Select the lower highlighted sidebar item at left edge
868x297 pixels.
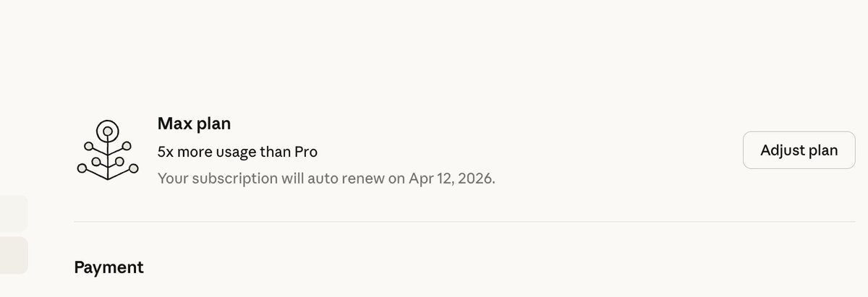(x=13, y=255)
